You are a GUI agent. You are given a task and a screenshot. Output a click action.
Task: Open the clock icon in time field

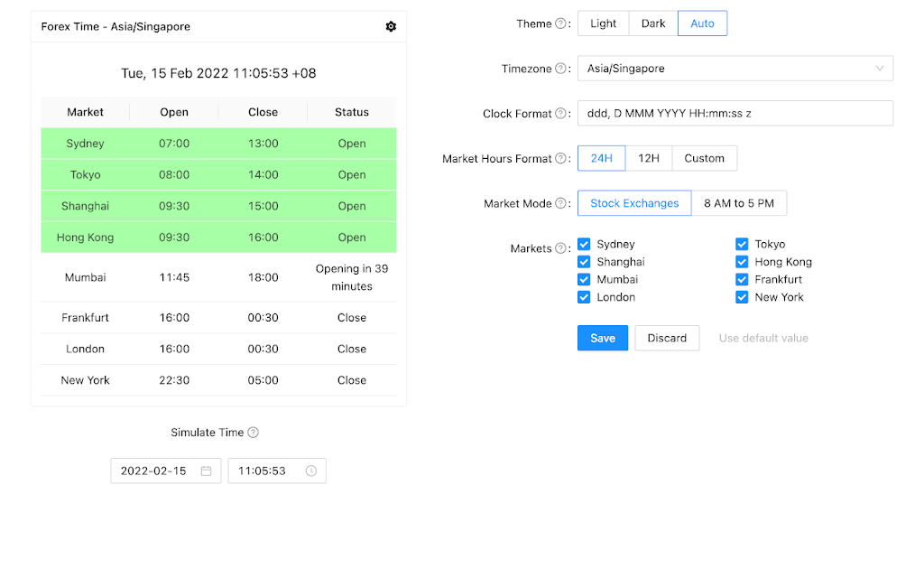point(311,471)
